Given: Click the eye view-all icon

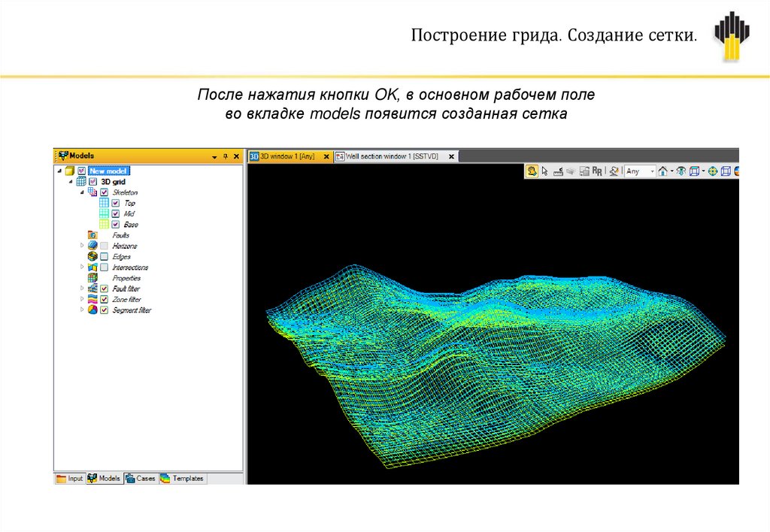Looking at the screenshot, I should pyautogui.click(x=681, y=171).
